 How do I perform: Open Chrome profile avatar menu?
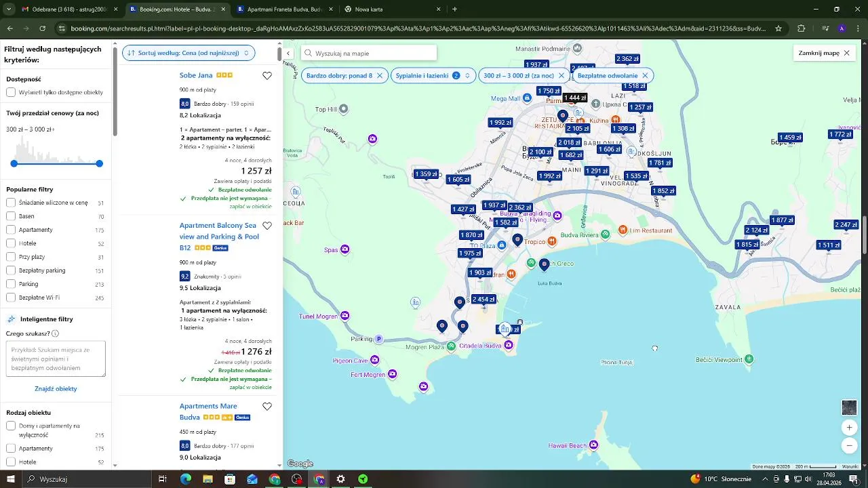842,28
